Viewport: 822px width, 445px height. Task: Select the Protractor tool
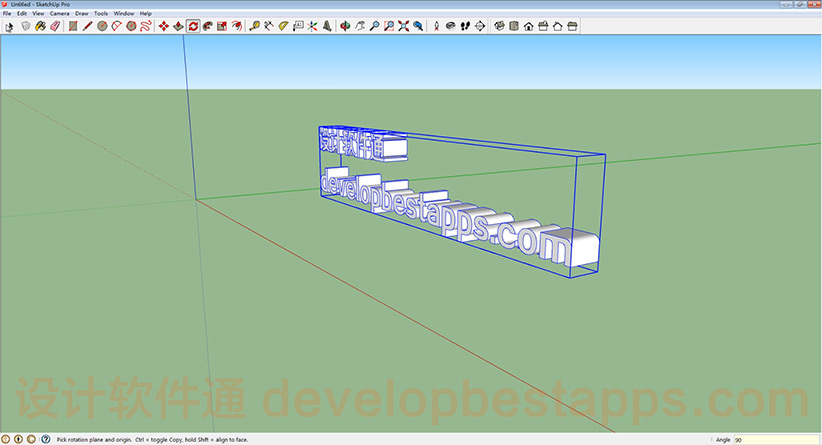pyautogui.click(x=284, y=26)
